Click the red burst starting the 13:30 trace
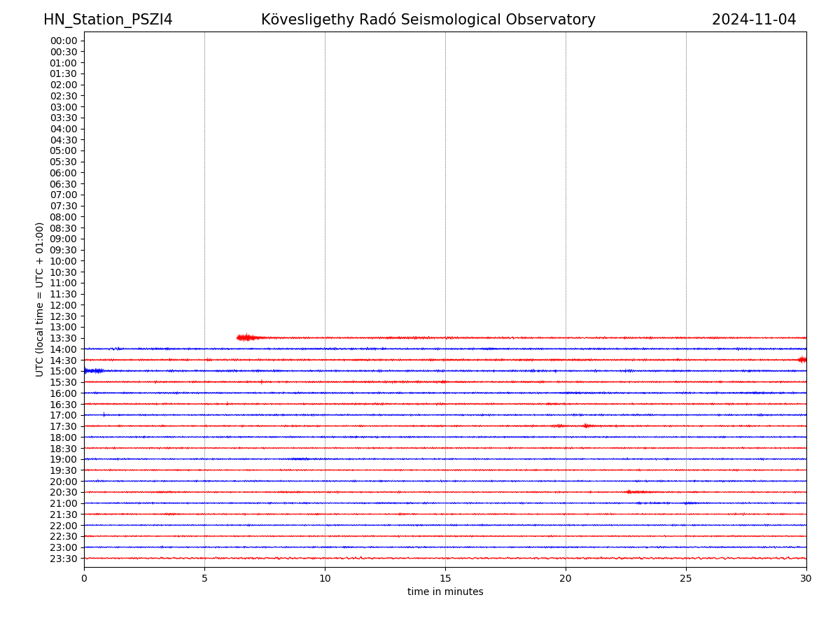The height and width of the screenshot is (630, 840). 246,337
